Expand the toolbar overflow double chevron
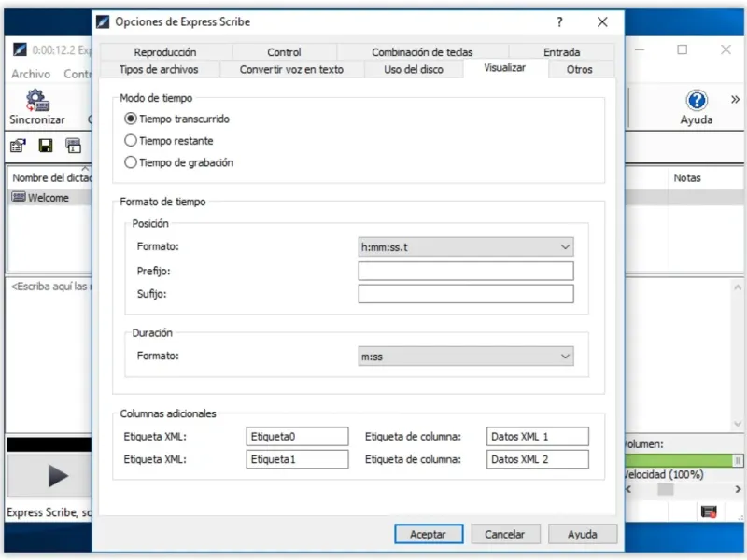Screen dimensions: 747x560 coord(735,99)
